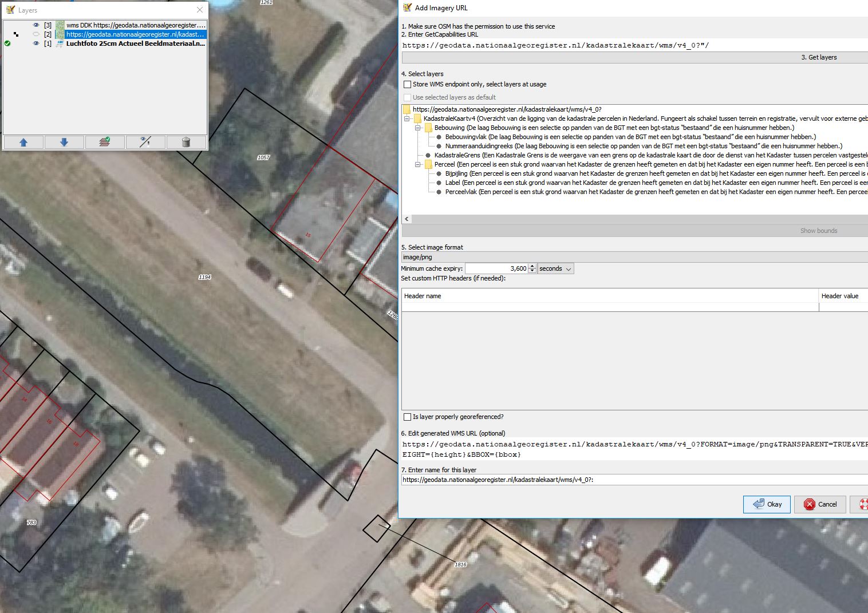Select the KadastraleGrens layer in tree
The image size is (868, 613).
(651, 155)
